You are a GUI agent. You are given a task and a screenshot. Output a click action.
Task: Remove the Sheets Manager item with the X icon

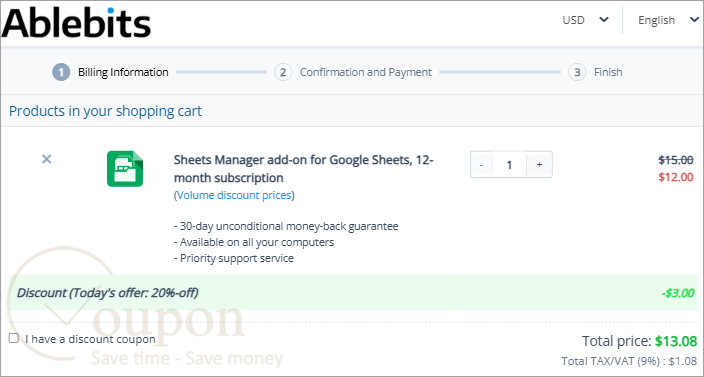47,159
